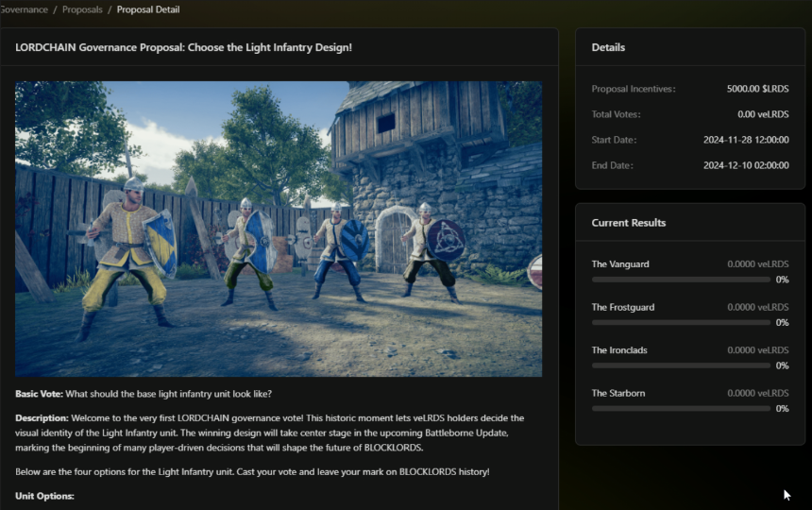
Task: Click The Frostguard progress bar
Action: pos(681,323)
